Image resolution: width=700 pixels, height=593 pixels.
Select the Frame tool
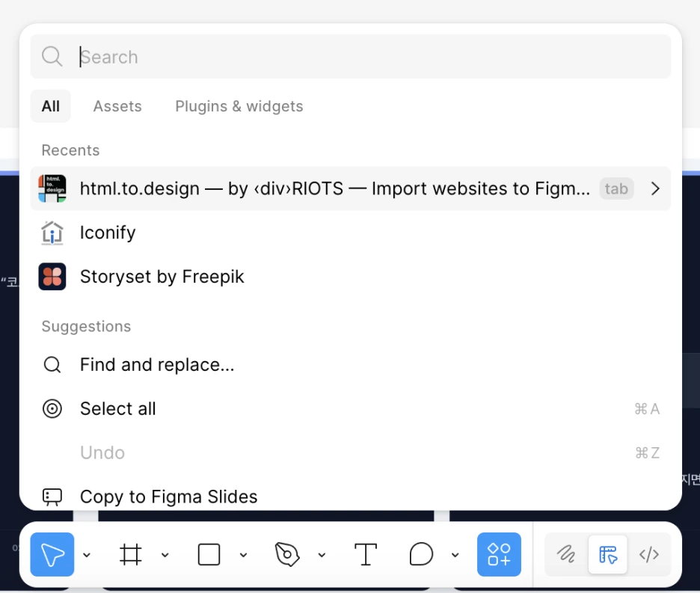pos(130,554)
